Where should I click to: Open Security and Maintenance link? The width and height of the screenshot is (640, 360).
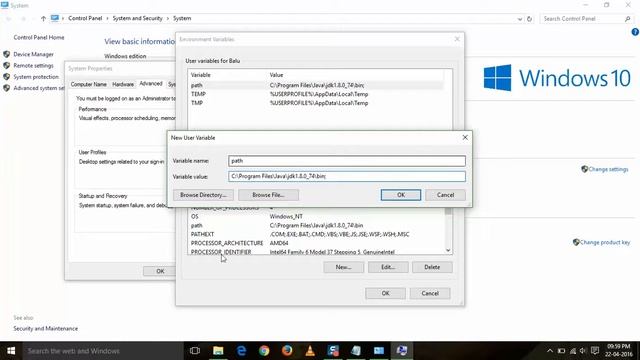(x=45, y=329)
